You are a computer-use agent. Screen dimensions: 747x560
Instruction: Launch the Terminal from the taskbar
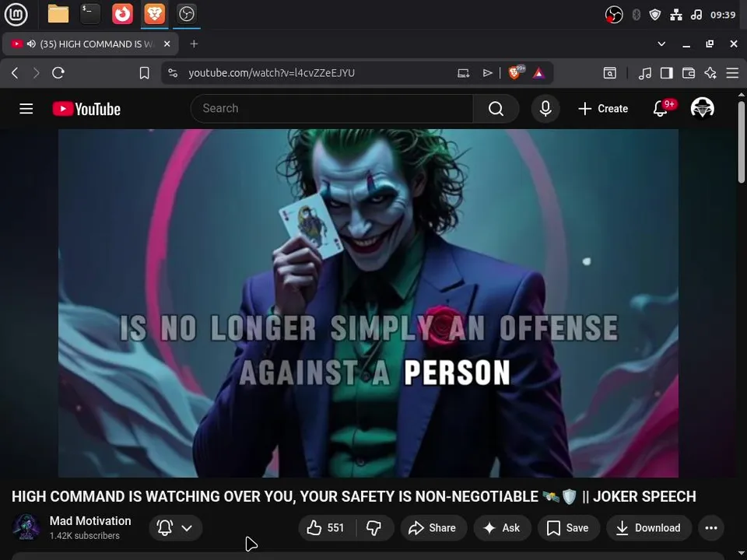(90, 14)
